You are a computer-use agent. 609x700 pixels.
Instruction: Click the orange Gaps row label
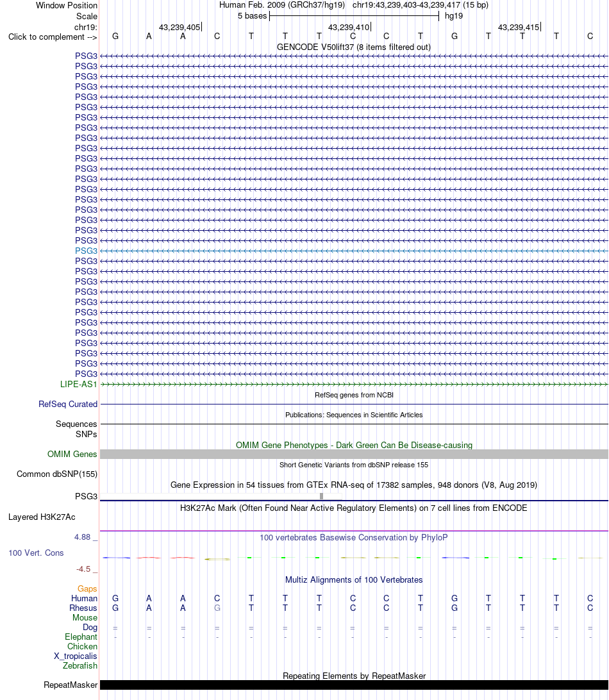coord(88,589)
